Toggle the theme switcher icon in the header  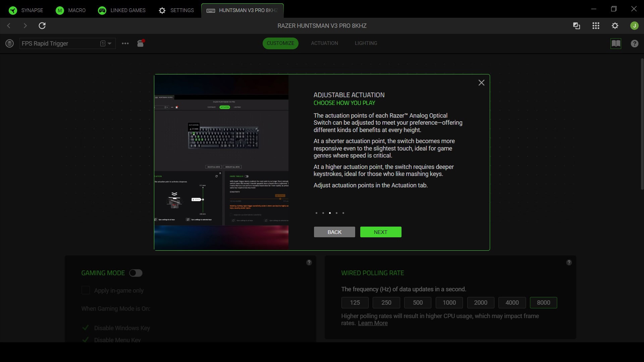click(576, 25)
